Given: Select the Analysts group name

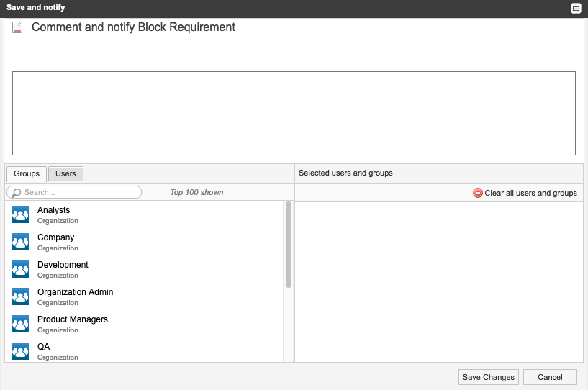Looking at the screenshot, I should 54,210.
